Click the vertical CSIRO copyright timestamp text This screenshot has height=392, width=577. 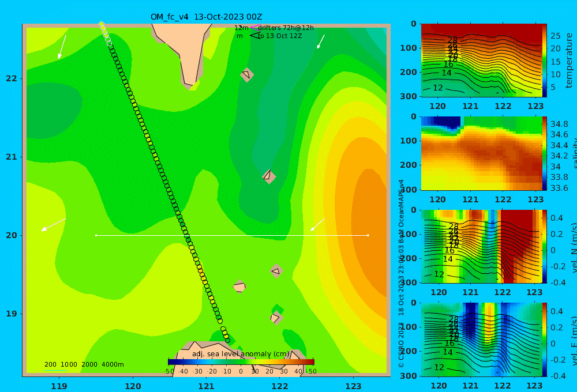pos(401,274)
